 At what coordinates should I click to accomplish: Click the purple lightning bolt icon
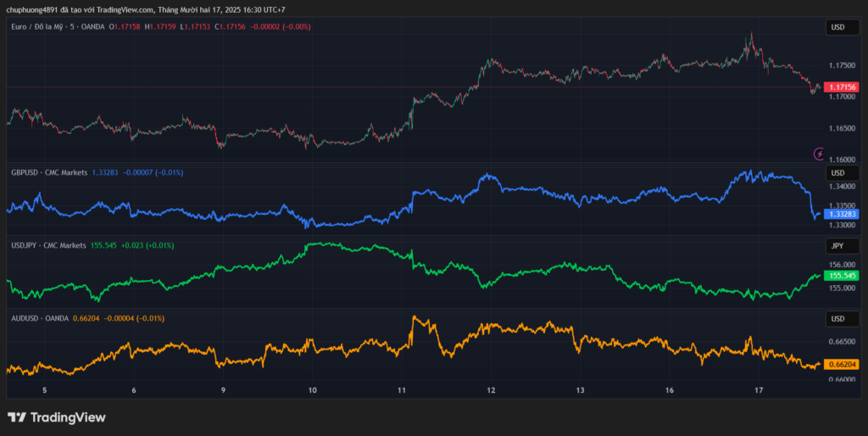coord(819,154)
